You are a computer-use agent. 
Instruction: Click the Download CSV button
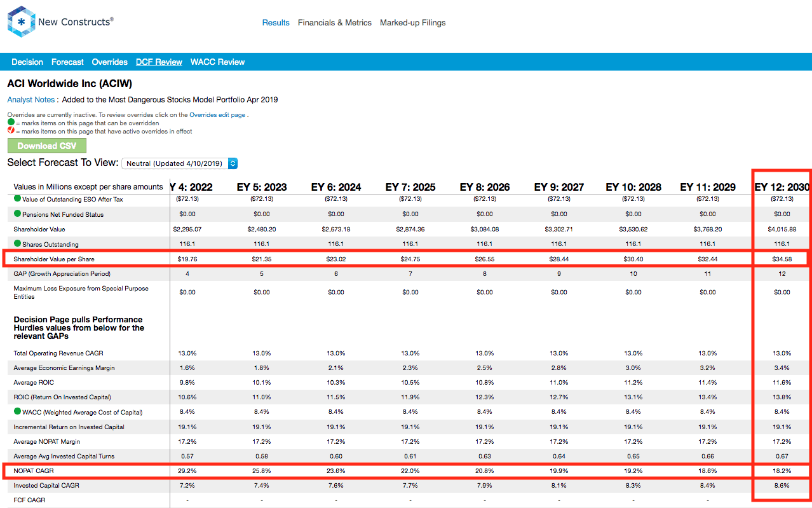[47, 146]
